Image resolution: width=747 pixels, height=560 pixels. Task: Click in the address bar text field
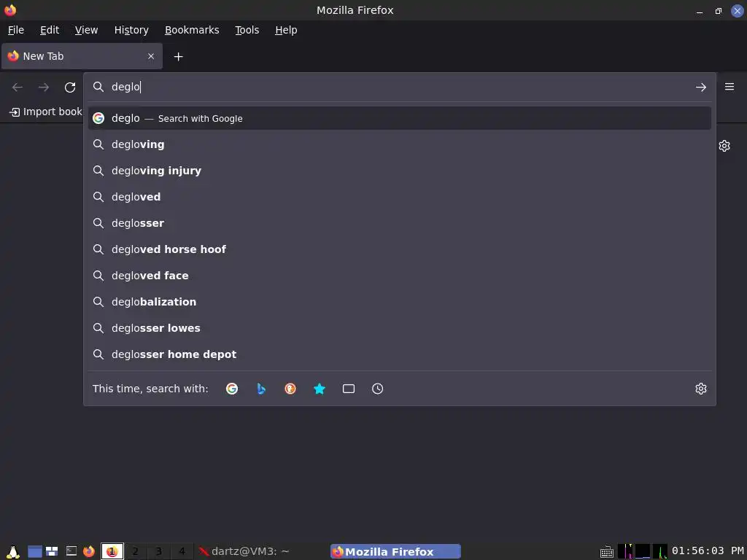400,87
